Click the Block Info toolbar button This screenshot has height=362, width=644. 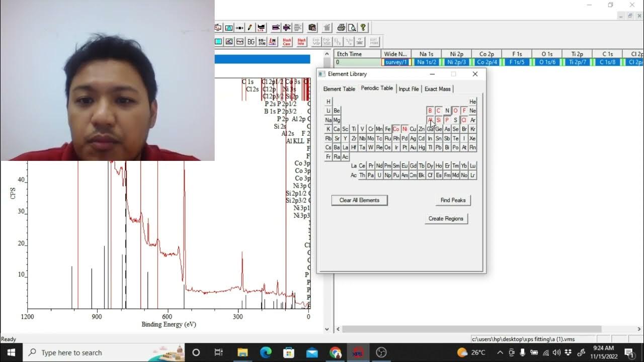(x=301, y=41)
